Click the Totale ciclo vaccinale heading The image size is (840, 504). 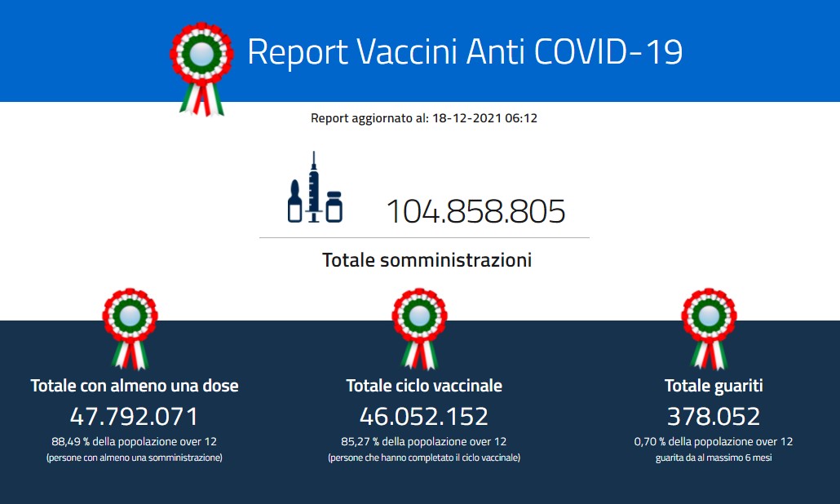(x=424, y=385)
